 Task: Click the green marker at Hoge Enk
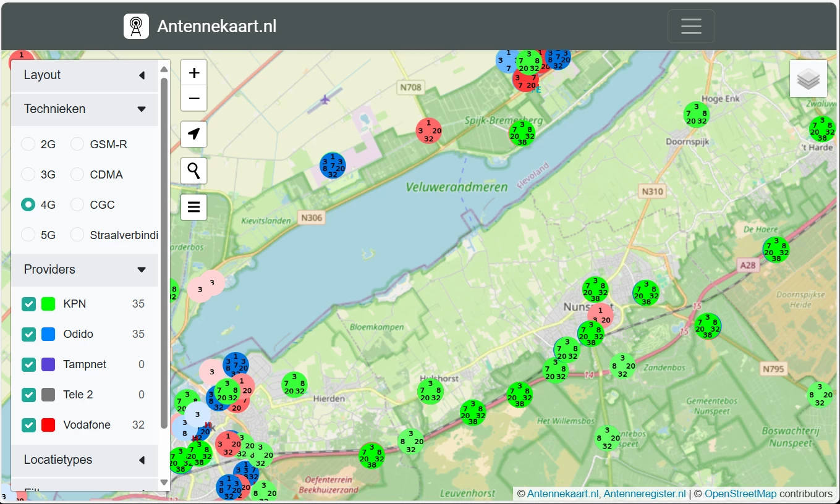click(x=696, y=114)
